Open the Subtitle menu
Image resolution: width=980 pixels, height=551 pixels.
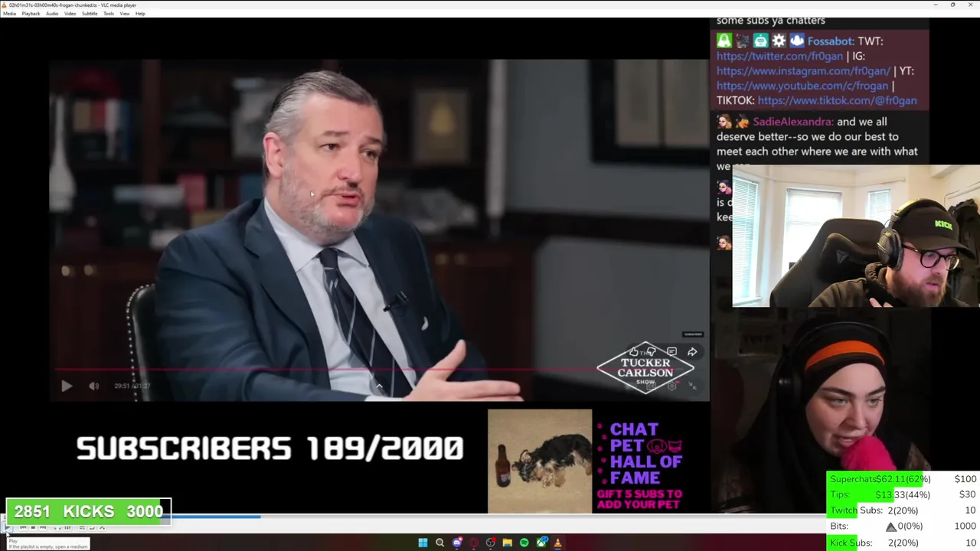pyautogui.click(x=90, y=14)
